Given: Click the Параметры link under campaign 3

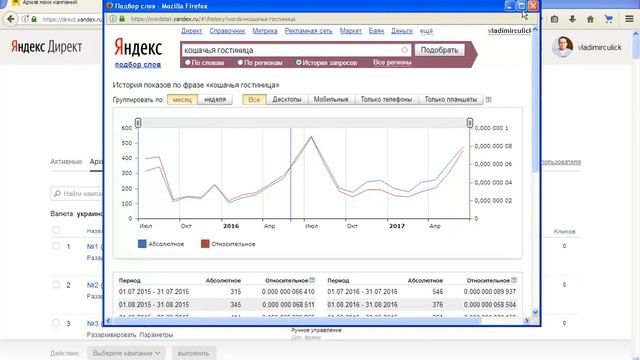Looking at the screenshot, I should (x=156, y=335).
